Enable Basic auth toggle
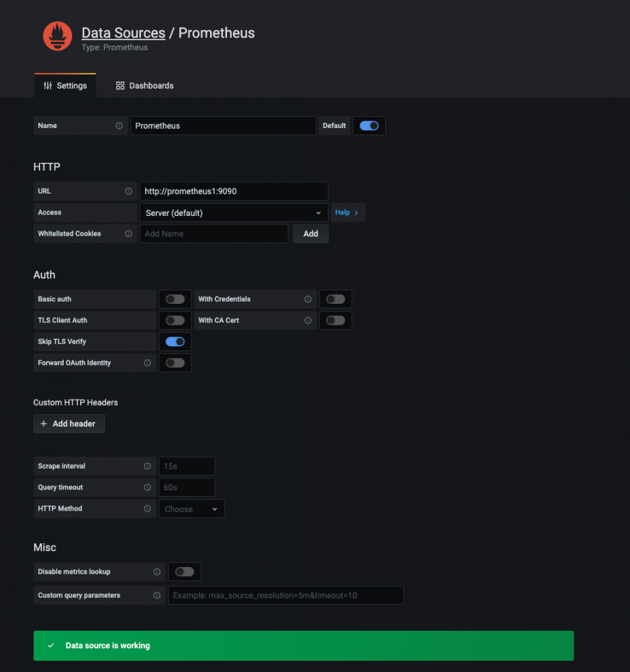This screenshot has height=672, width=630. tap(175, 299)
